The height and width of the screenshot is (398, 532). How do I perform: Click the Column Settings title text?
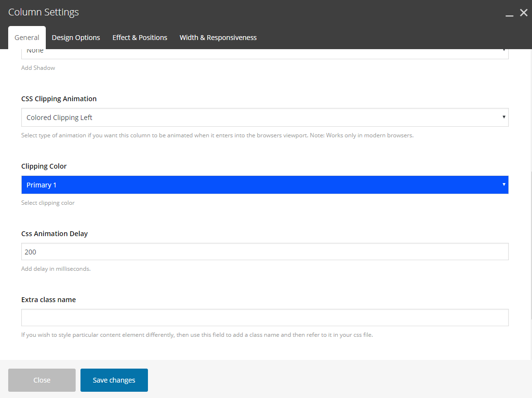[43, 13]
